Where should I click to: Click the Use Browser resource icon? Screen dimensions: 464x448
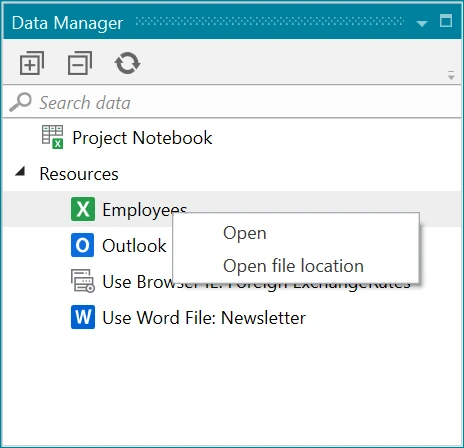tap(83, 281)
